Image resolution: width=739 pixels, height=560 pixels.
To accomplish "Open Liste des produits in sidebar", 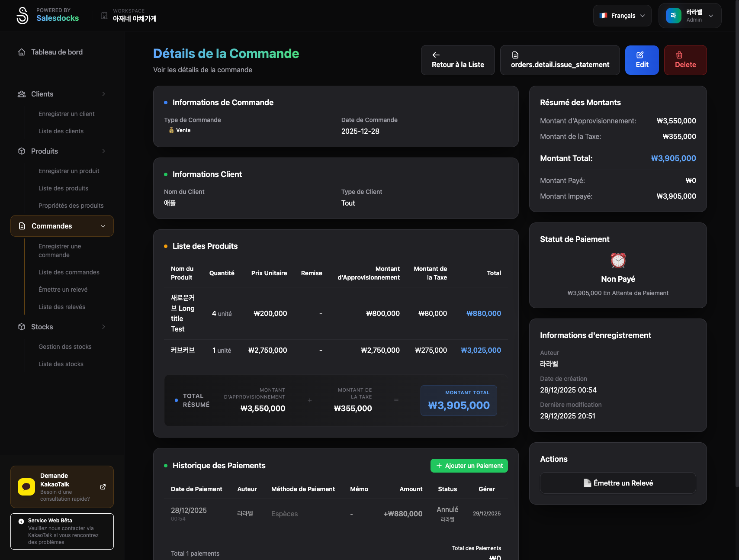I will point(63,188).
